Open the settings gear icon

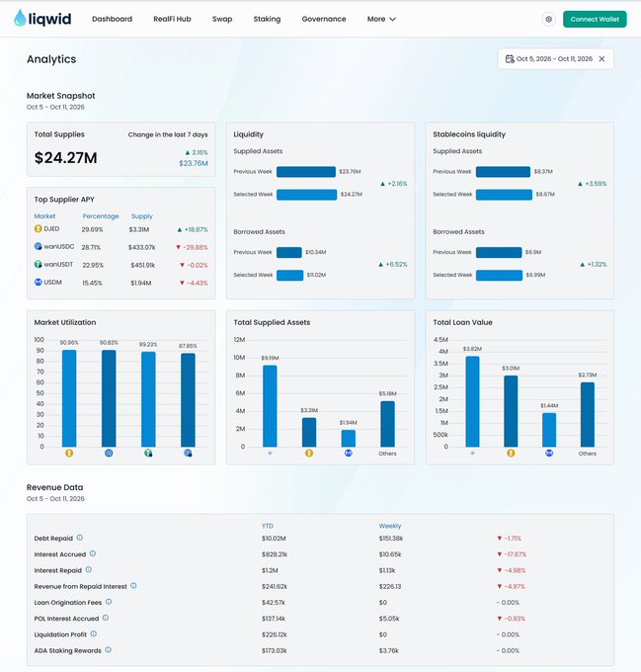[548, 20]
